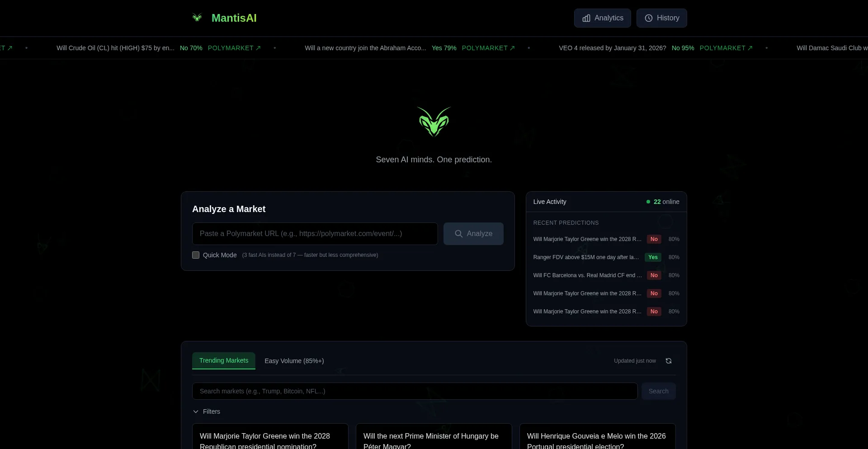Click the bar chart icon on the Analytics button

586,18
